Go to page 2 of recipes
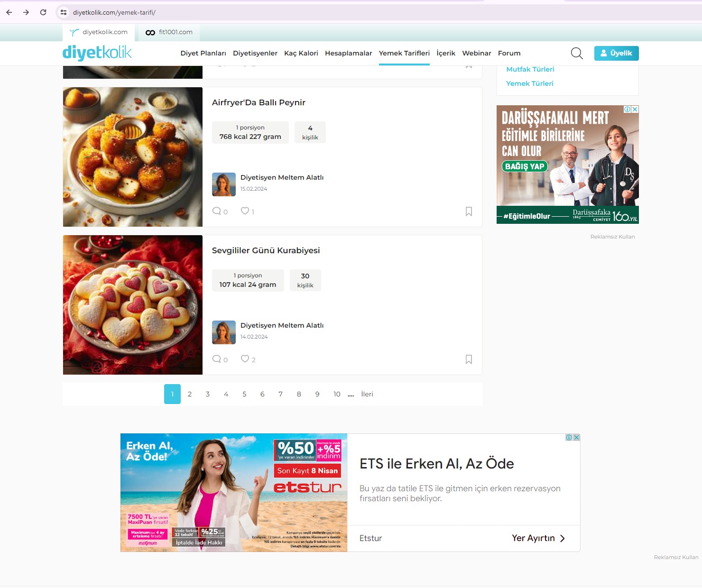Screen dimensions: 702x588 [190, 394]
